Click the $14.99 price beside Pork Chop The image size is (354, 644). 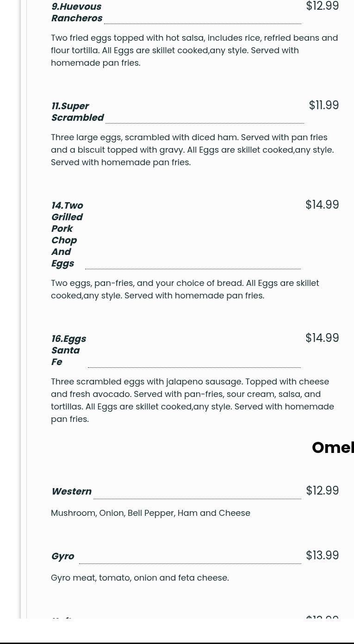[322, 205]
